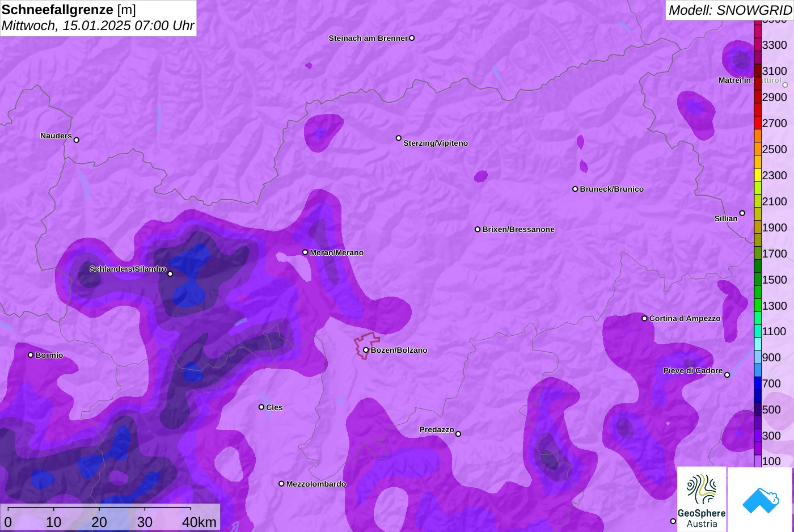Click the blue cloud arrow logo

click(761, 500)
